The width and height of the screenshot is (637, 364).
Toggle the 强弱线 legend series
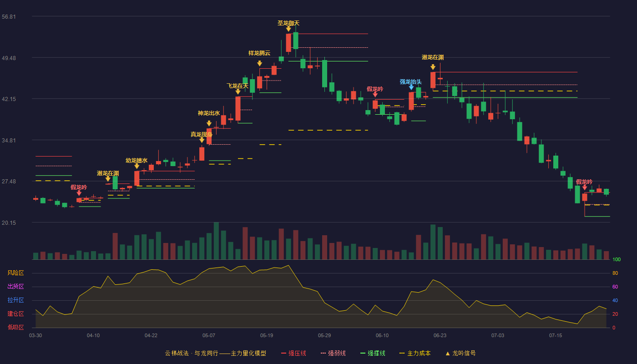[333, 353]
